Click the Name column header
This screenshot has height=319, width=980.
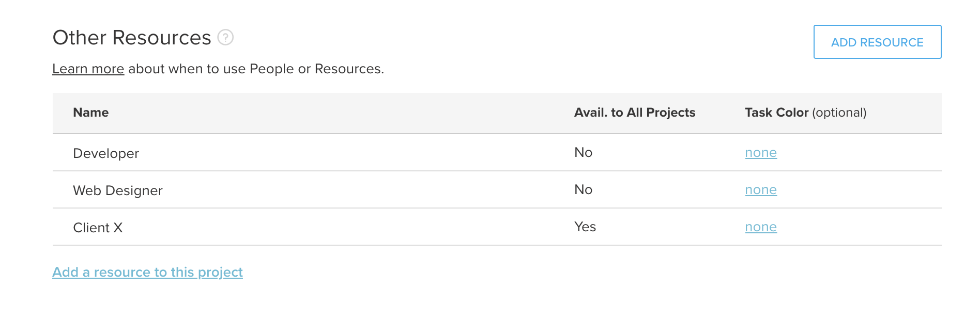tap(90, 113)
